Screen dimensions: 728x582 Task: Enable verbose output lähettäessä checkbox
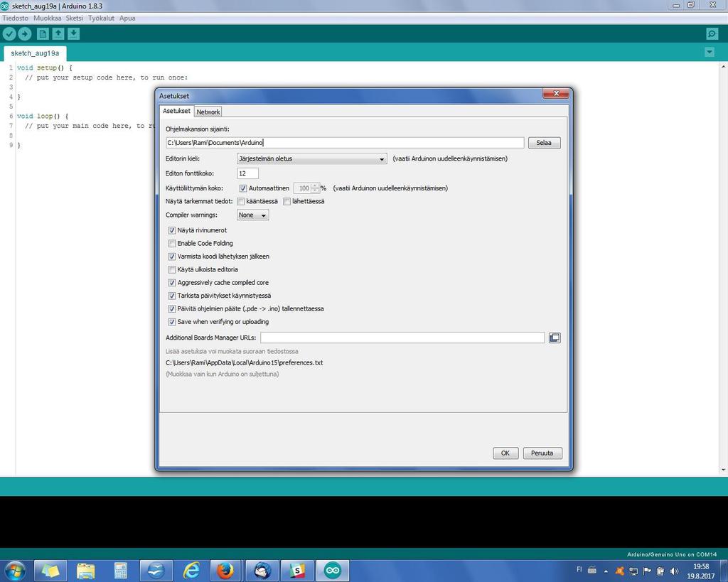pyautogui.click(x=287, y=201)
